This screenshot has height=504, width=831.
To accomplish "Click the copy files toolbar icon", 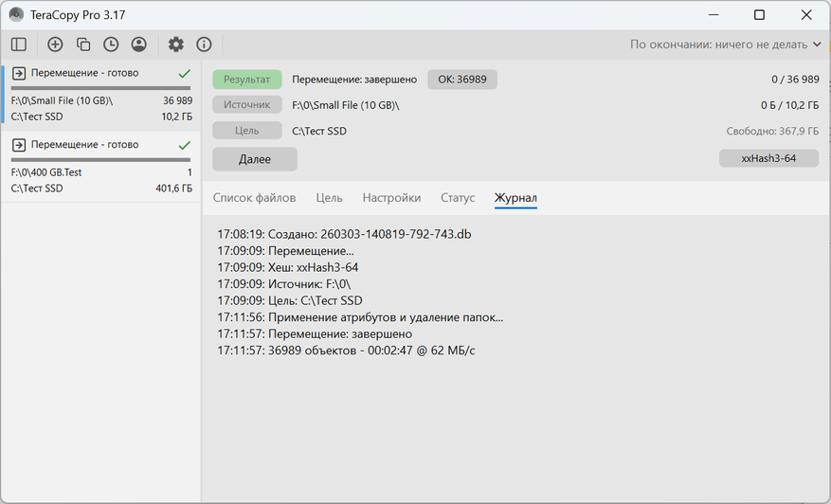I will (x=83, y=45).
